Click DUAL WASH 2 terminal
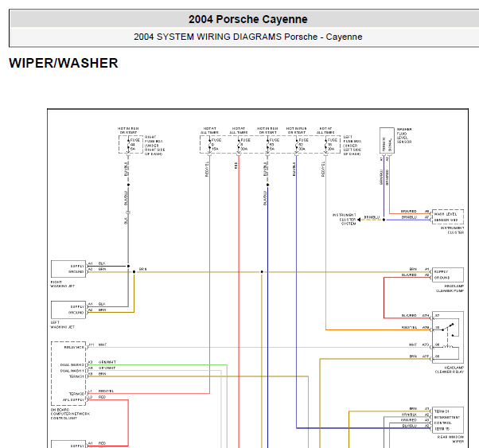This screenshot has height=448, width=479. tap(72, 364)
